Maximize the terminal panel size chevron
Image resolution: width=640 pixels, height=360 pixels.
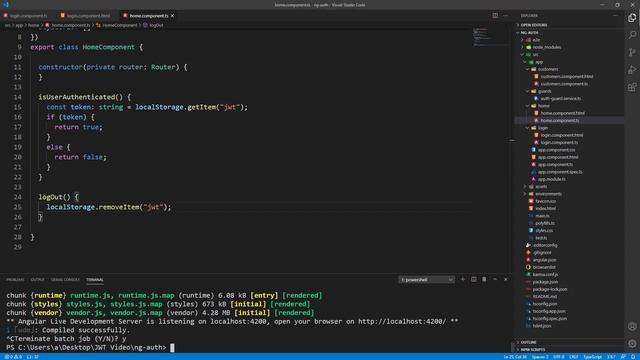[x=495, y=280]
